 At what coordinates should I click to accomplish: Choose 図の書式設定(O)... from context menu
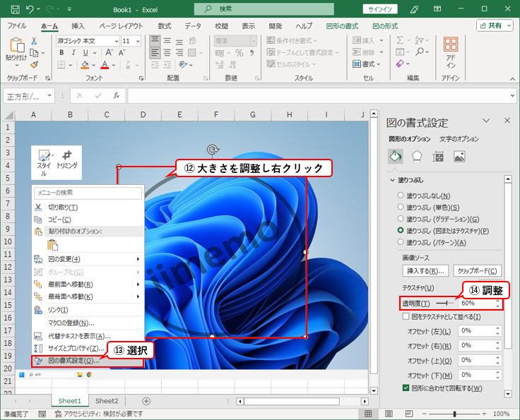(x=88, y=361)
